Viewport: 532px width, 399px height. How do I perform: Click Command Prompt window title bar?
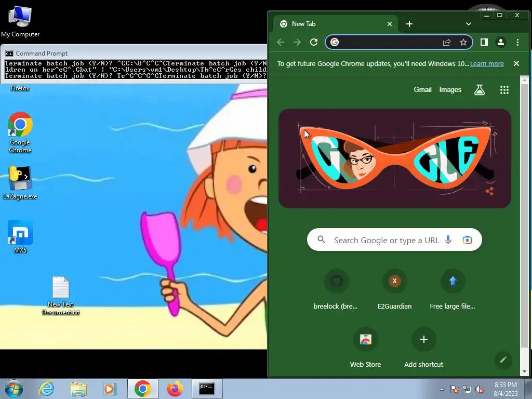coord(134,54)
